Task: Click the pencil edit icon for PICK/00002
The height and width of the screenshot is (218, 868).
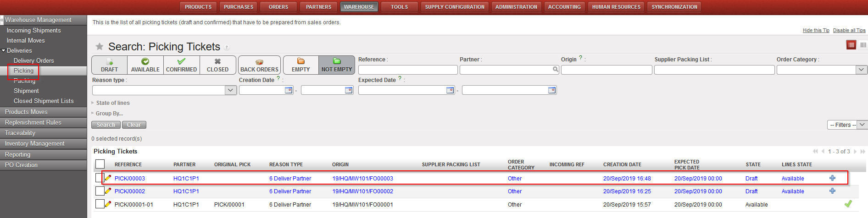Action: (x=108, y=191)
